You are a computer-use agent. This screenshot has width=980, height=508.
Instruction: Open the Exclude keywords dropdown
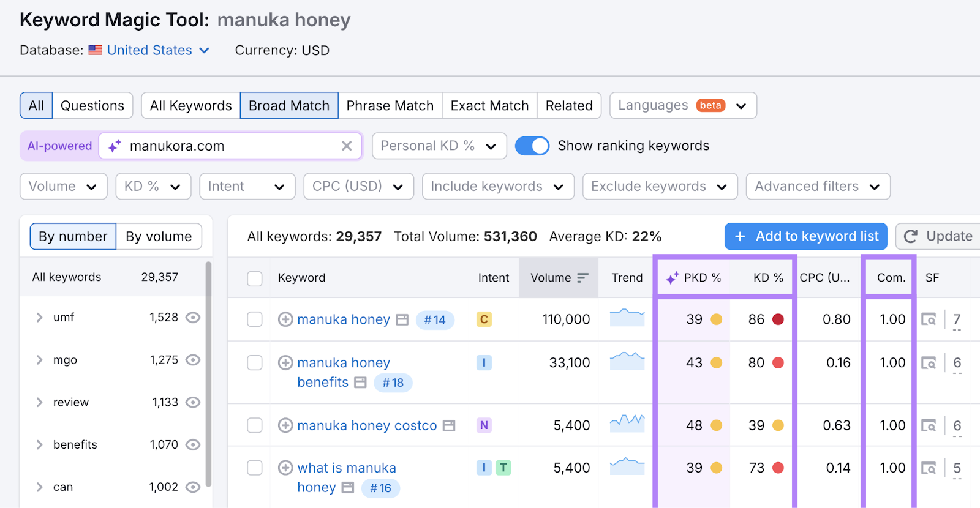pos(660,186)
